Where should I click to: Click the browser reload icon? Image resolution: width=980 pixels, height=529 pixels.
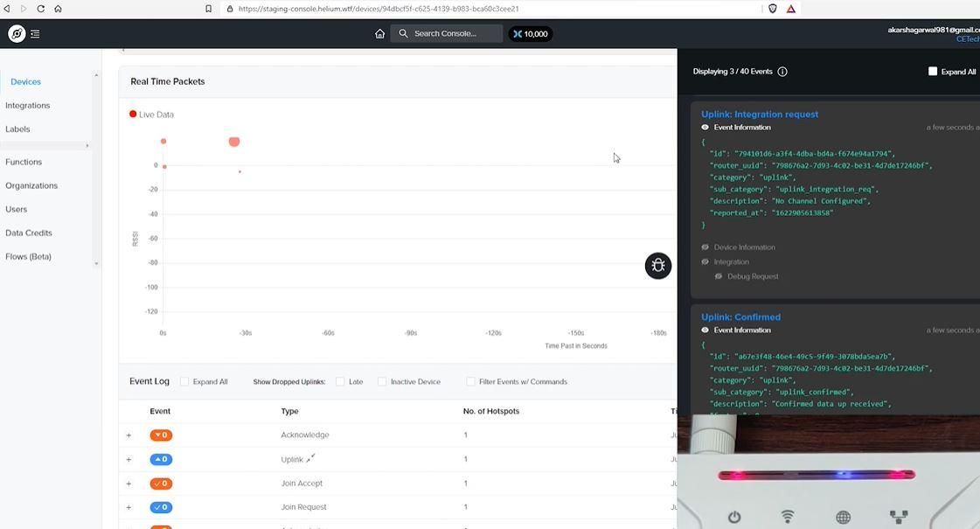(40, 9)
